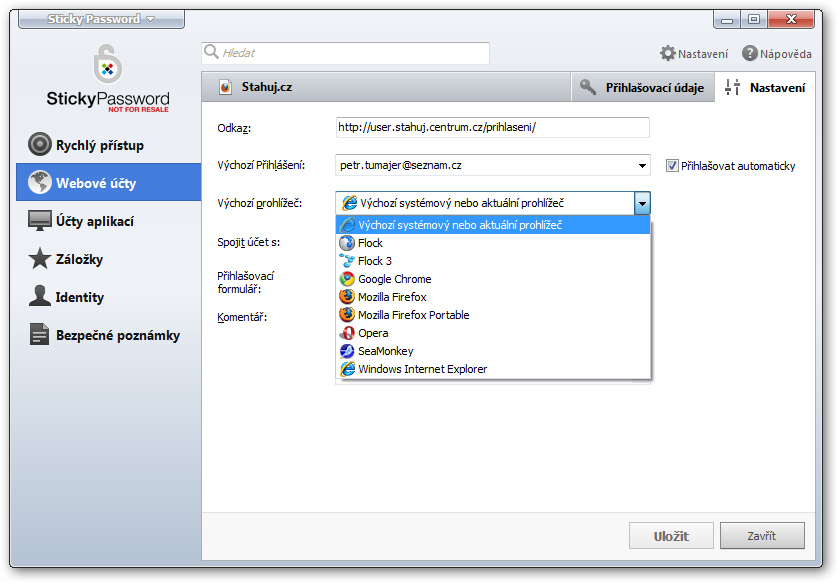Image resolution: width=838 pixels, height=583 pixels.
Task: Click the Flock browser icon
Action: [347, 243]
